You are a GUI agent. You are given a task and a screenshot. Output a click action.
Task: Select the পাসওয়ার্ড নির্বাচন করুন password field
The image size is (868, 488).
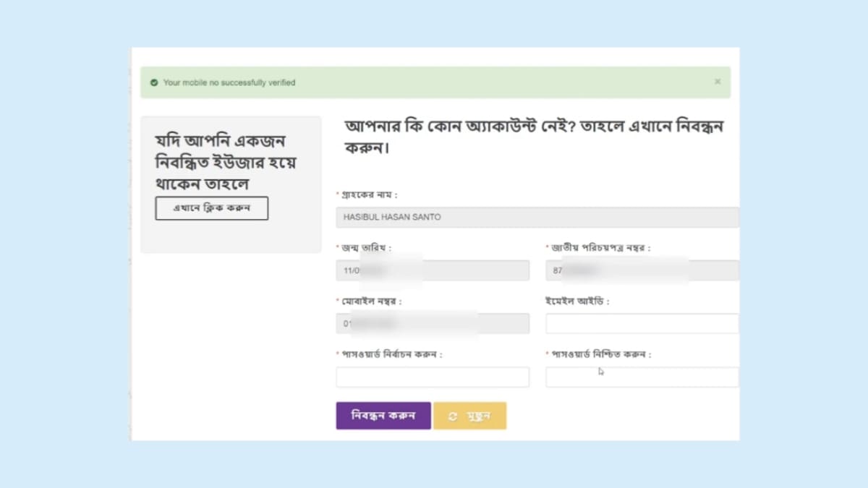(x=432, y=377)
